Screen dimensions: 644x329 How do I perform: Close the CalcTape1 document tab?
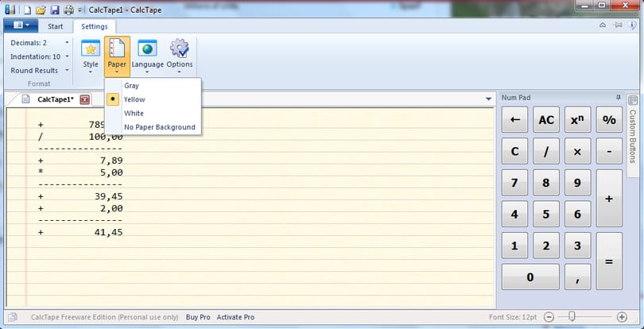84,99
